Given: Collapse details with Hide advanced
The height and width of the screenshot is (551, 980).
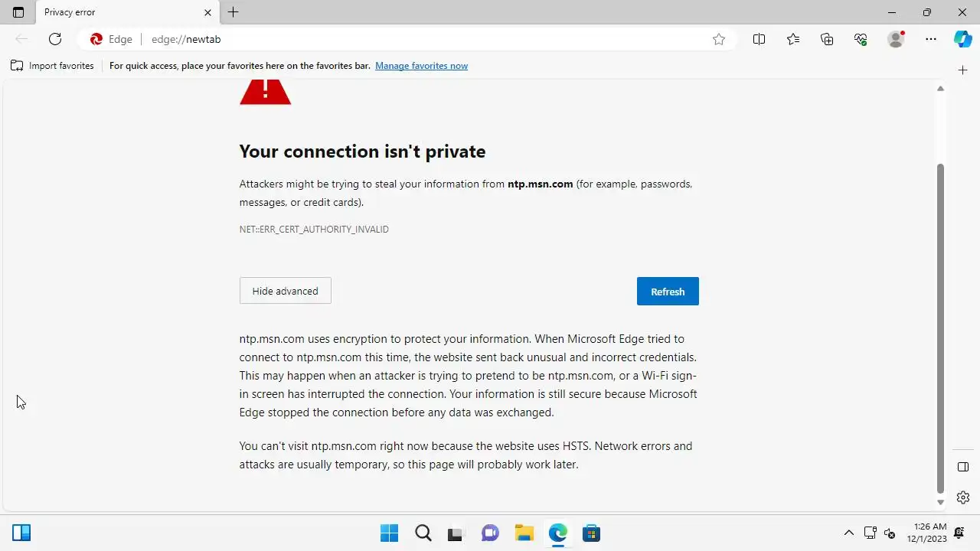Looking at the screenshot, I should click(285, 291).
